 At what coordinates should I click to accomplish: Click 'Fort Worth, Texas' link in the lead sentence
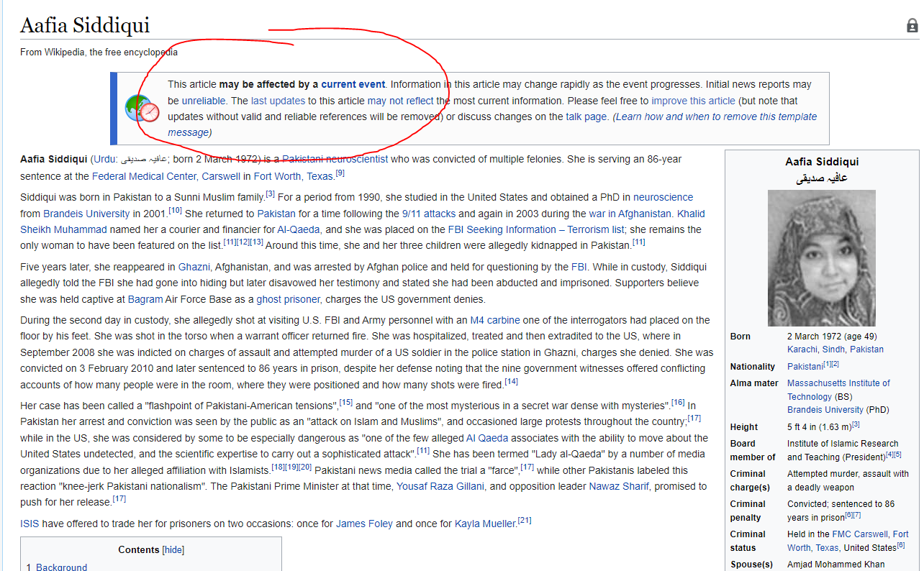click(x=293, y=176)
